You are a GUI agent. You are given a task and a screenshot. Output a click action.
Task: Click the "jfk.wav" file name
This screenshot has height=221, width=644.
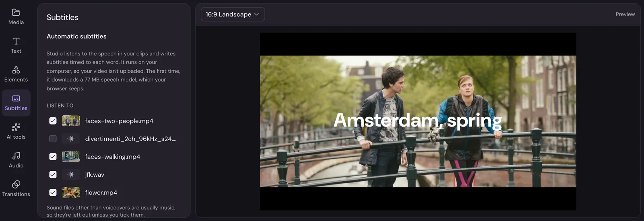95,175
